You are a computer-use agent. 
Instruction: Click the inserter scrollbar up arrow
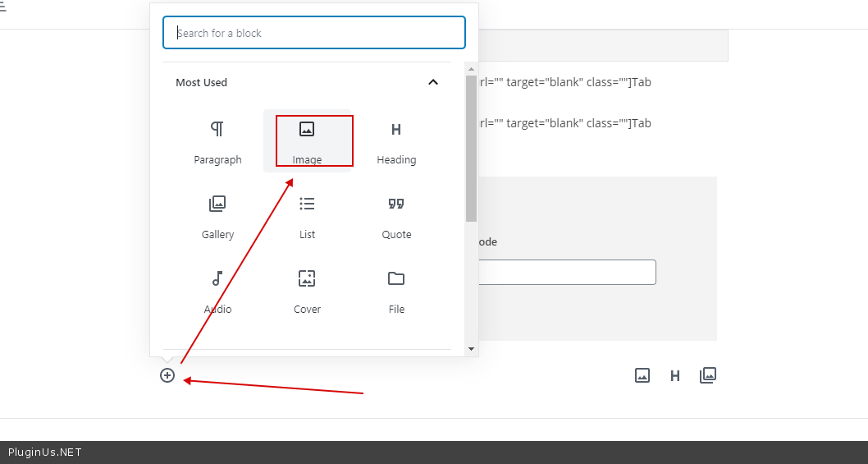click(471, 68)
